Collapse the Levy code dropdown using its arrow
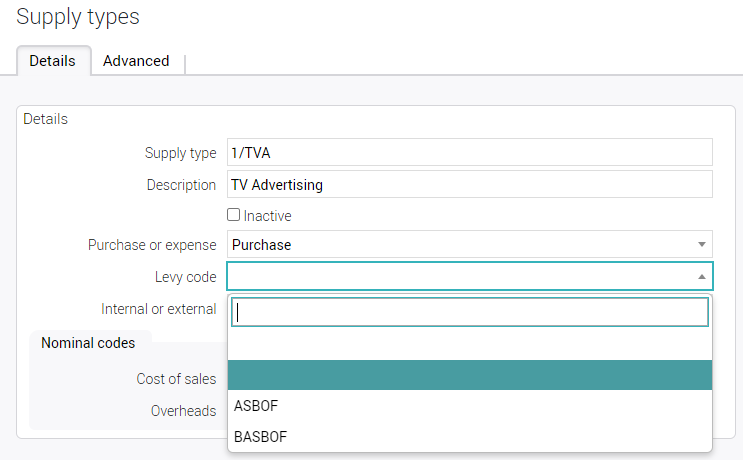Viewport: 743px width, 460px height. (701, 277)
